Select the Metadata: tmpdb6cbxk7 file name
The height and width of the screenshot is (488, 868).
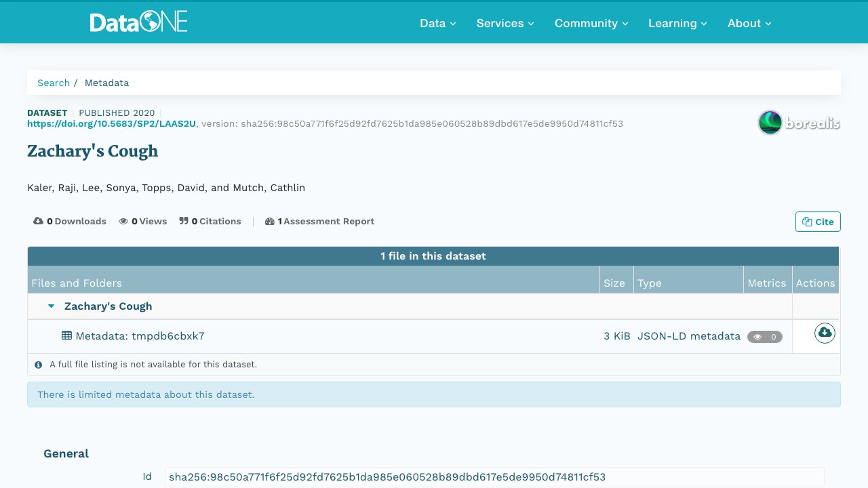click(x=140, y=336)
